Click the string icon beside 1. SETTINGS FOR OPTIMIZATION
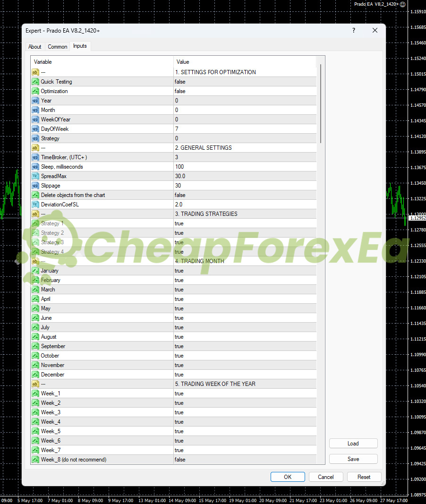 (35, 72)
